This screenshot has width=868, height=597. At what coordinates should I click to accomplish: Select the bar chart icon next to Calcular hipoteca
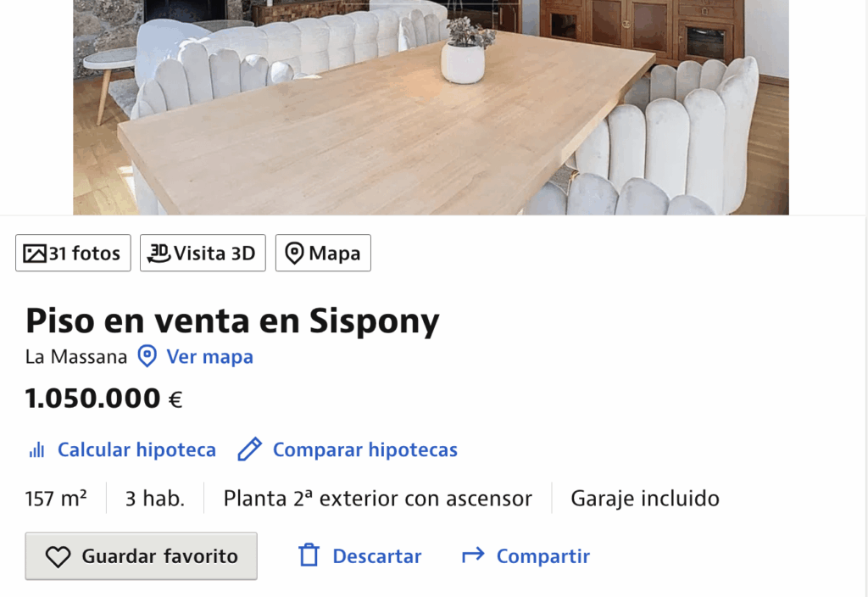[36, 449]
